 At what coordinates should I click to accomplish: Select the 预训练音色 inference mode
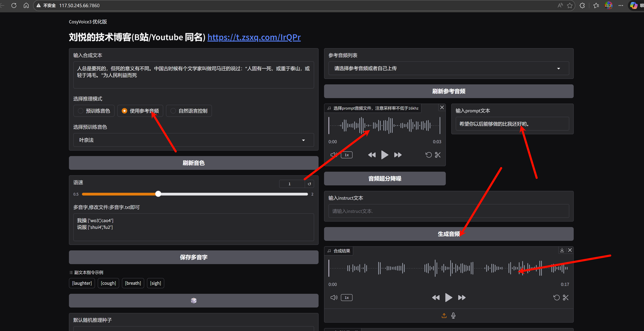pos(81,111)
